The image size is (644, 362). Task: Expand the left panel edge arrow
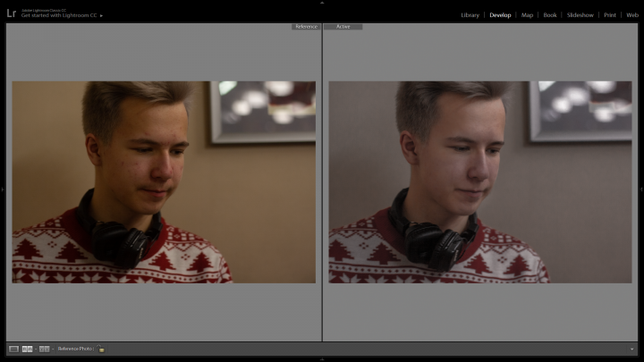[3, 189]
